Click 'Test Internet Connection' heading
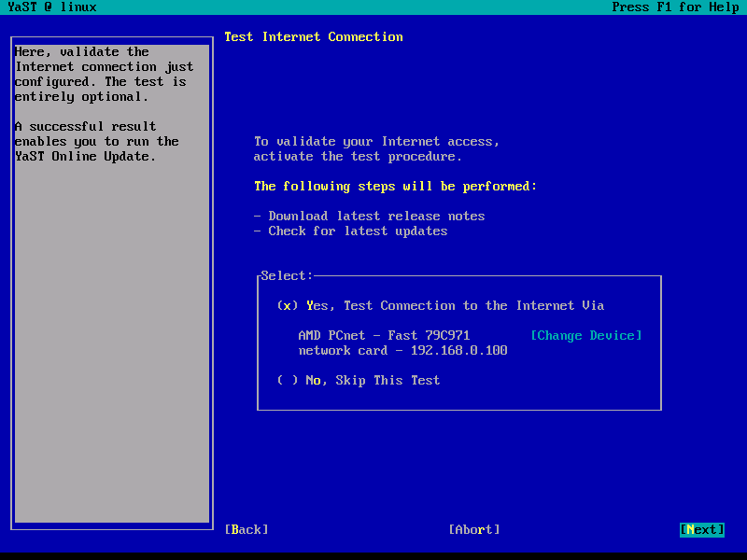Viewport: 747px width, 560px height. click(314, 37)
